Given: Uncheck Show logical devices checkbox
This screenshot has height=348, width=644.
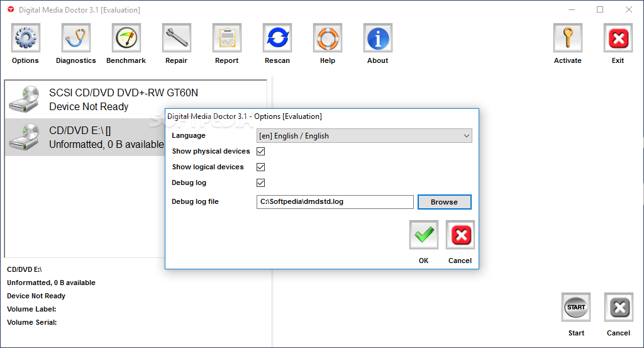Looking at the screenshot, I should (x=261, y=167).
